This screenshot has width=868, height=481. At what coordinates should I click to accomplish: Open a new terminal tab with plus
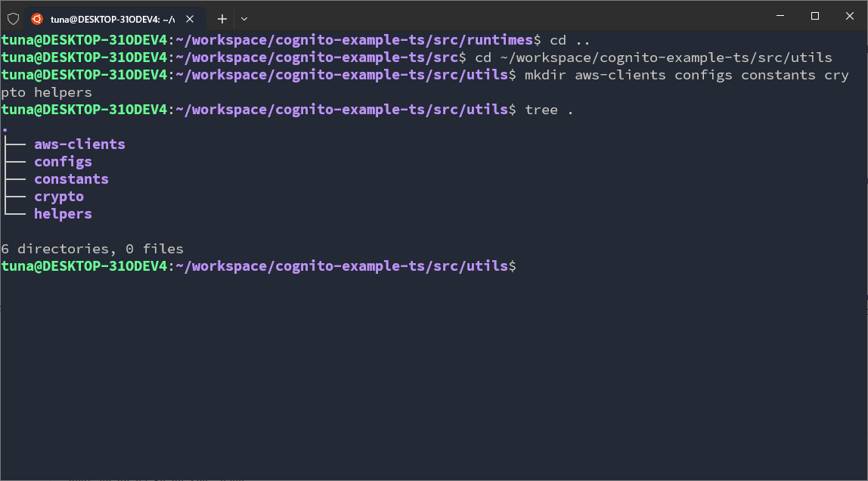pyautogui.click(x=222, y=18)
